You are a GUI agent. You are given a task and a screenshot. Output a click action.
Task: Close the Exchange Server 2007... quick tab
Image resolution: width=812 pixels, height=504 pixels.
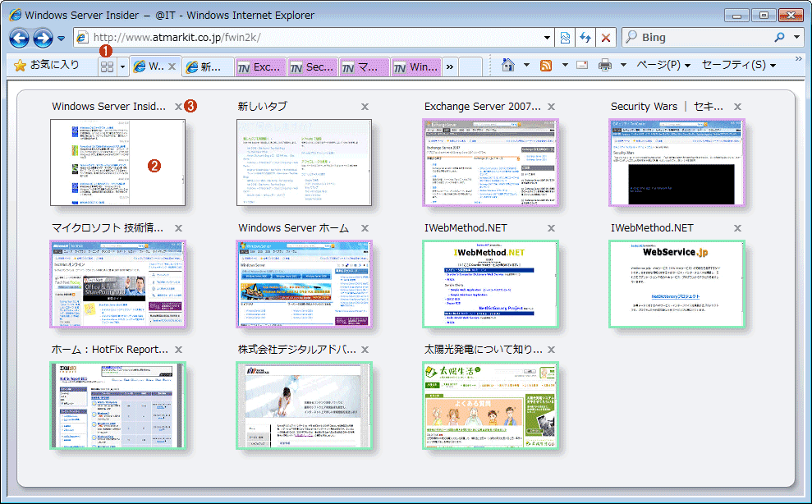click(551, 107)
